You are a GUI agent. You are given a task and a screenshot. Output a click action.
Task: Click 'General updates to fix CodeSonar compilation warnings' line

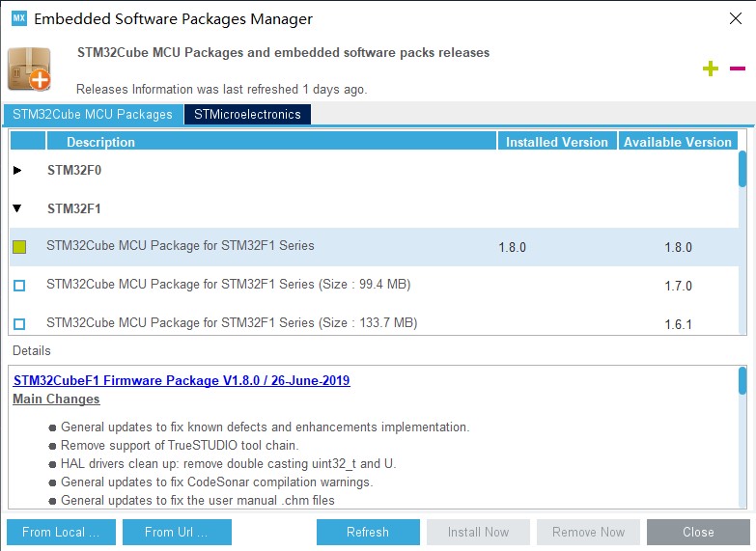click(217, 482)
